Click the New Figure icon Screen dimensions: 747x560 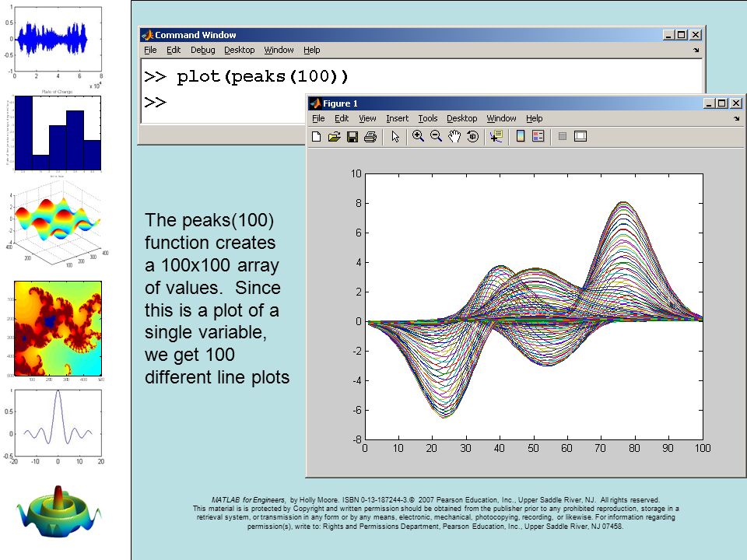click(x=316, y=137)
